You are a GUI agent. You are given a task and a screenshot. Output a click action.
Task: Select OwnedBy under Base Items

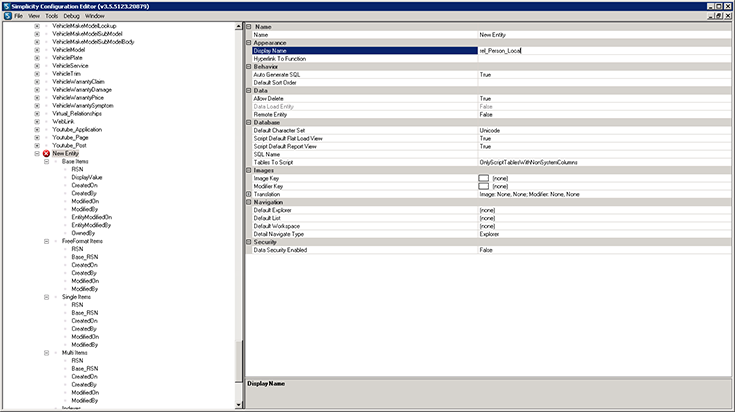pyautogui.click(x=83, y=233)
